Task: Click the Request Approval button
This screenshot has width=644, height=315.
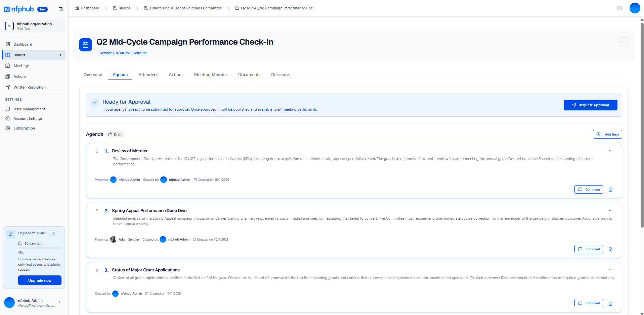Action: click(x=590, y=105)
